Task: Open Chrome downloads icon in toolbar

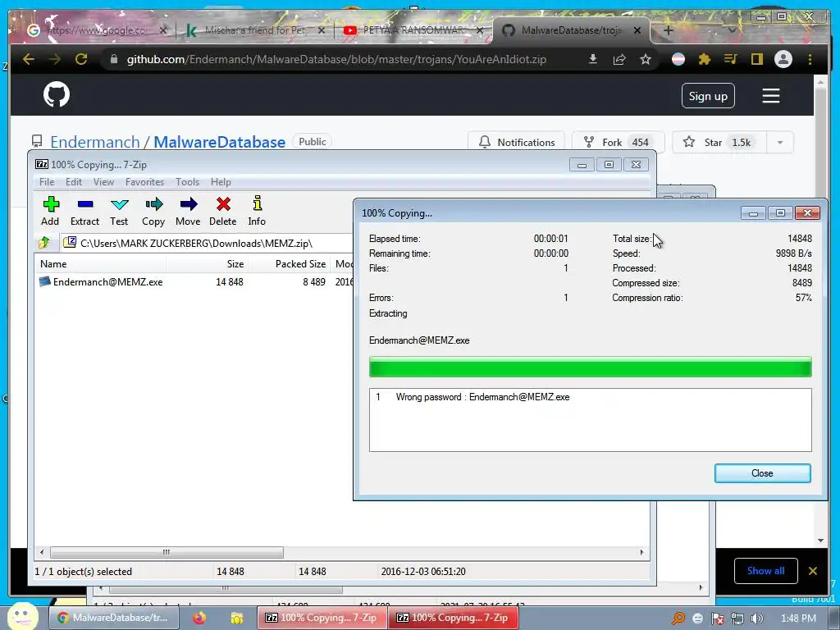Action: tap(593, 59)
